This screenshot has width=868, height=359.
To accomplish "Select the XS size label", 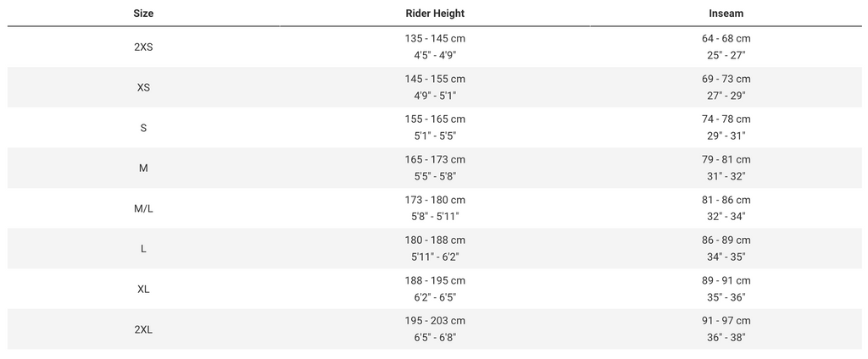I will coord(143,87).
